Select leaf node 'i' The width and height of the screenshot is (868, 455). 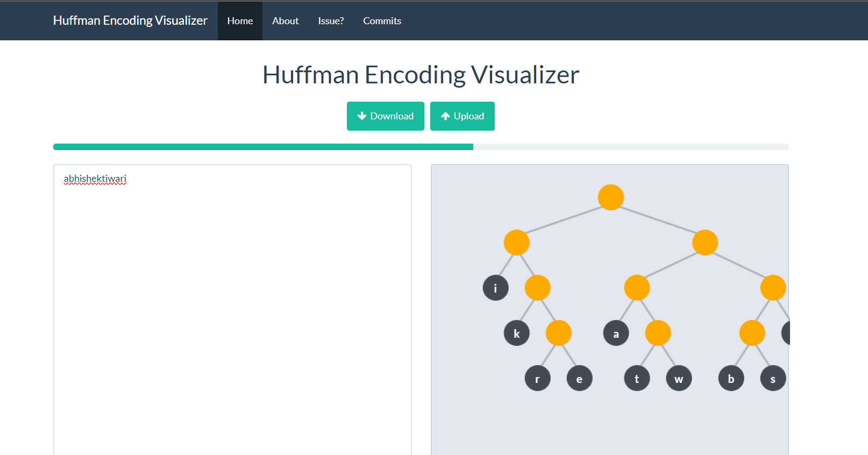(x=496, y=288)
